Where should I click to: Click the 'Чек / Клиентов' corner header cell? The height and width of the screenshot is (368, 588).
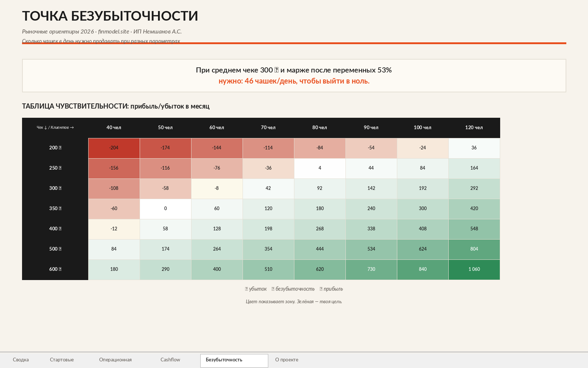55,128
